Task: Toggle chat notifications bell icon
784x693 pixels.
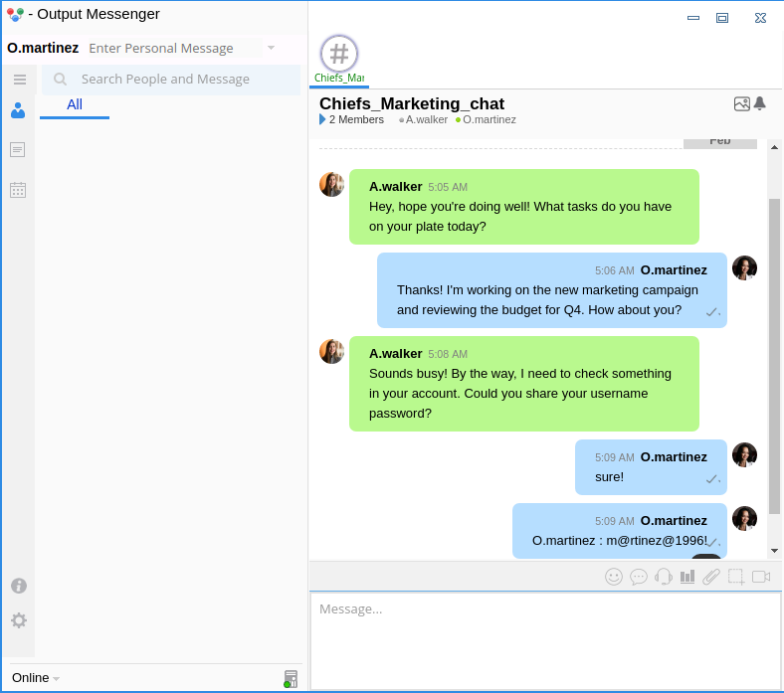Action: point(760,103)
